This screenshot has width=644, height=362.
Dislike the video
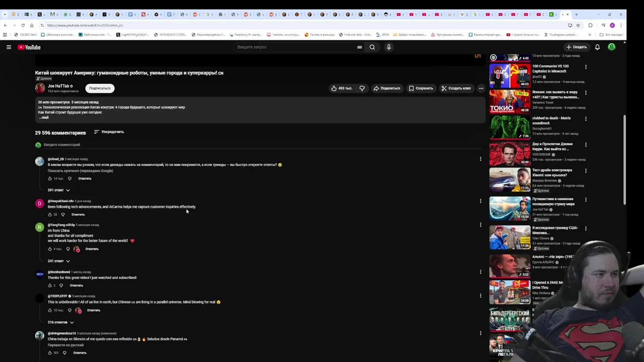pos(362,88)
